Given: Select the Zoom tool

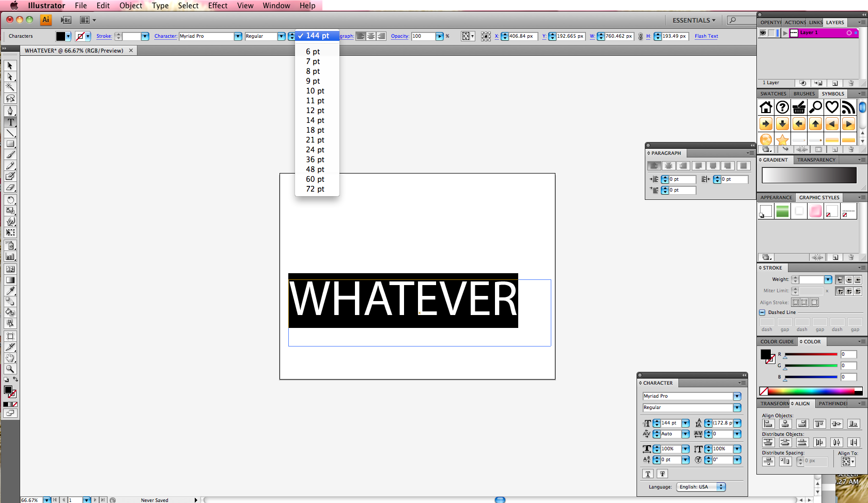Looking at the screenshot, I should 10,369.
